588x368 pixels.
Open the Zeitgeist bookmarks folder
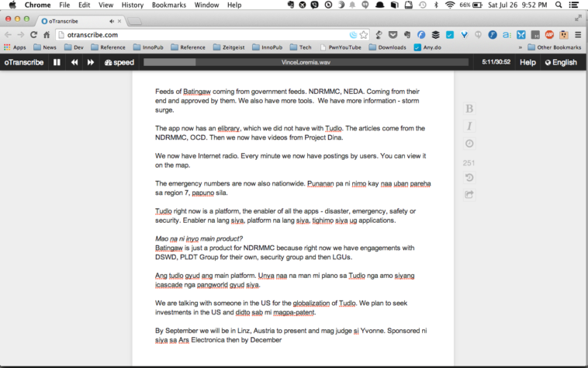click(x=229, y=47)
